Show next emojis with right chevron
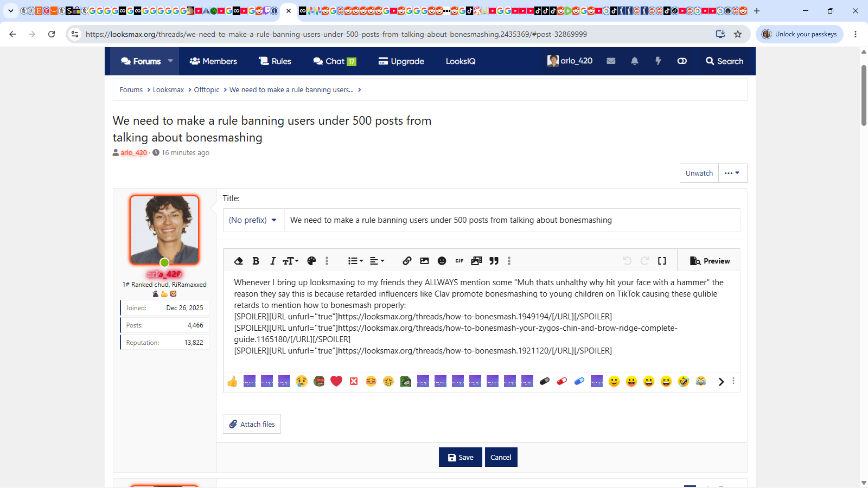This screenshot has height=488, width=868. [x=721, y=382]
